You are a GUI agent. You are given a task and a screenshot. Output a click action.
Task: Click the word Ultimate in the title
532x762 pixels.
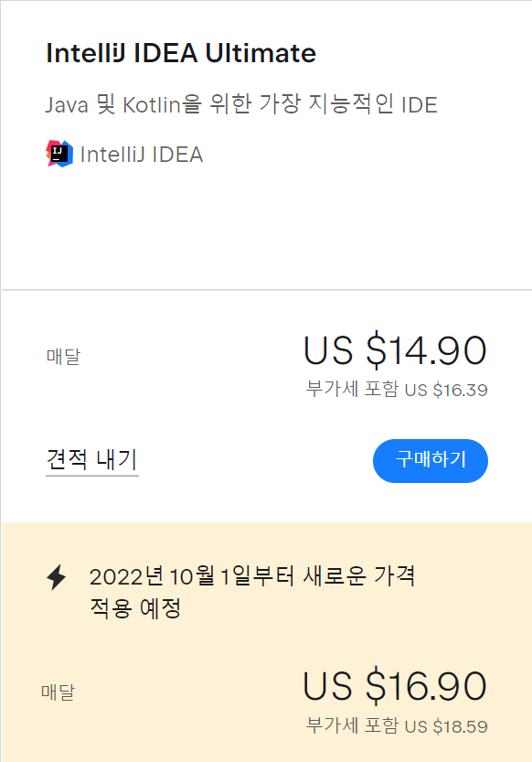click(261, 53)
